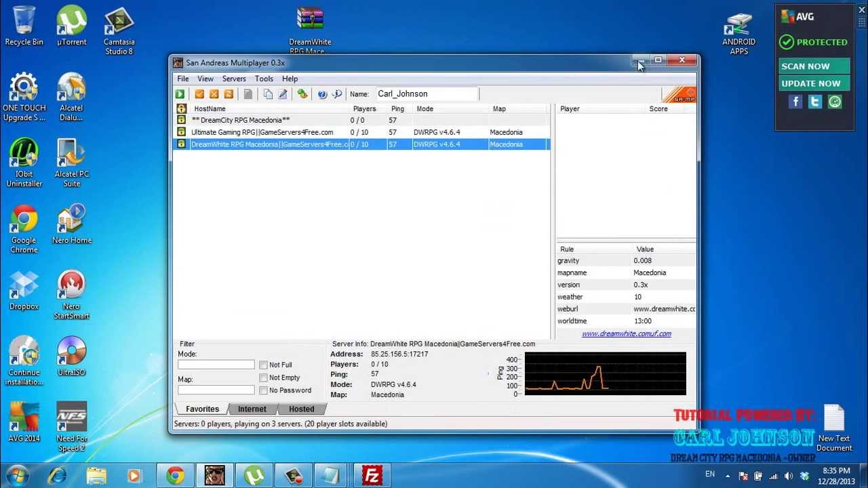Click the Name field containing Carl_Johnson

[x=427, y=94]
